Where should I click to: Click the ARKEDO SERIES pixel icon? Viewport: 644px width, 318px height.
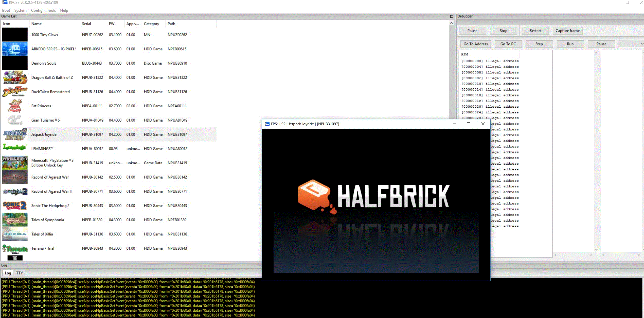[15, 49]
